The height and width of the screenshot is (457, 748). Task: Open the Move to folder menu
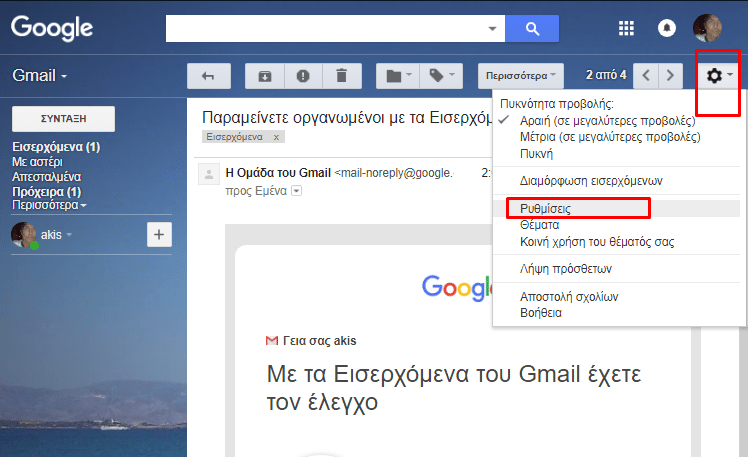click(398, 76)
